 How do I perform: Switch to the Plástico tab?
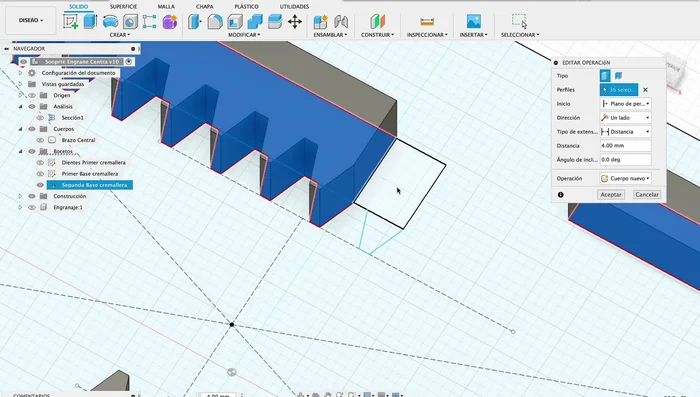(x=246, y=6)
